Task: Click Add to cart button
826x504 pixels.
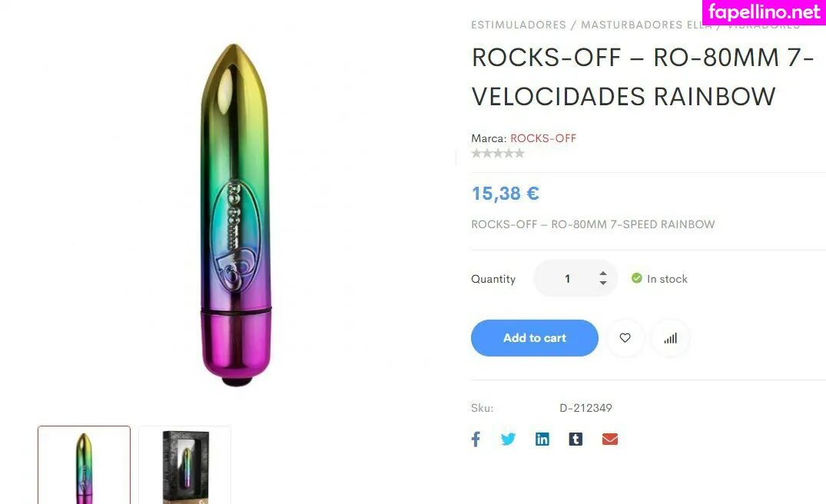Action: [x=535, y=337]
